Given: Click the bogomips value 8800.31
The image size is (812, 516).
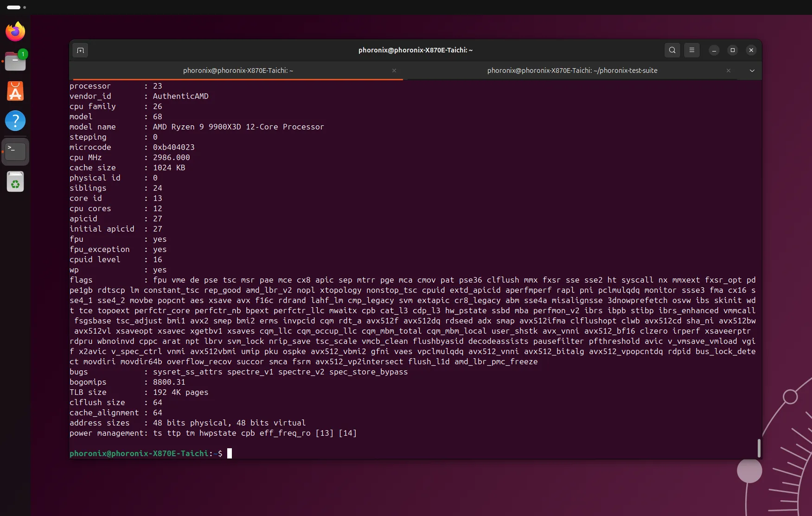Looking at the screenshot, I should 169,382.
